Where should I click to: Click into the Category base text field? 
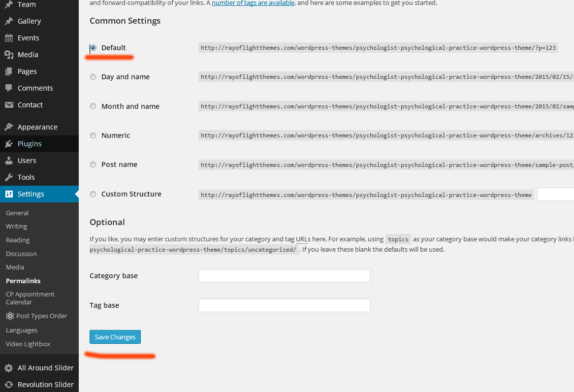click(x=284, y=276)
